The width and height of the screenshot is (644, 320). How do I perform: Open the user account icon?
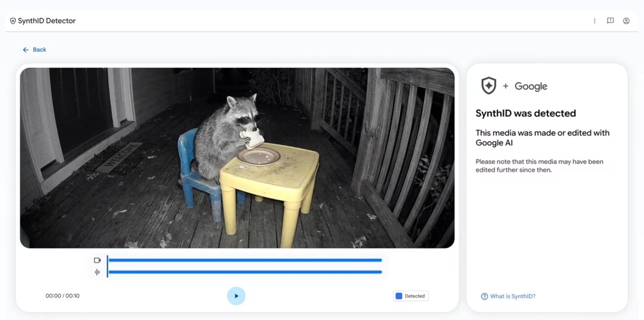coord(626,21)
